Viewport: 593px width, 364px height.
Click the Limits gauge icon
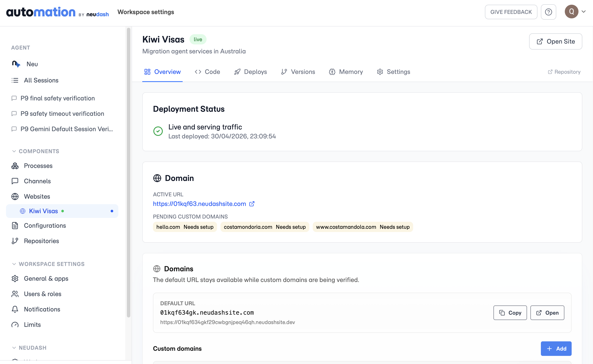15,325
